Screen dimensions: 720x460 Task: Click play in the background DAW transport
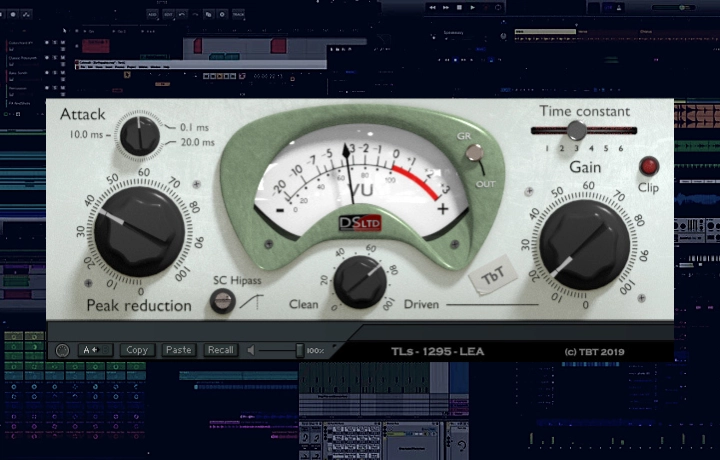click(472, 7)
